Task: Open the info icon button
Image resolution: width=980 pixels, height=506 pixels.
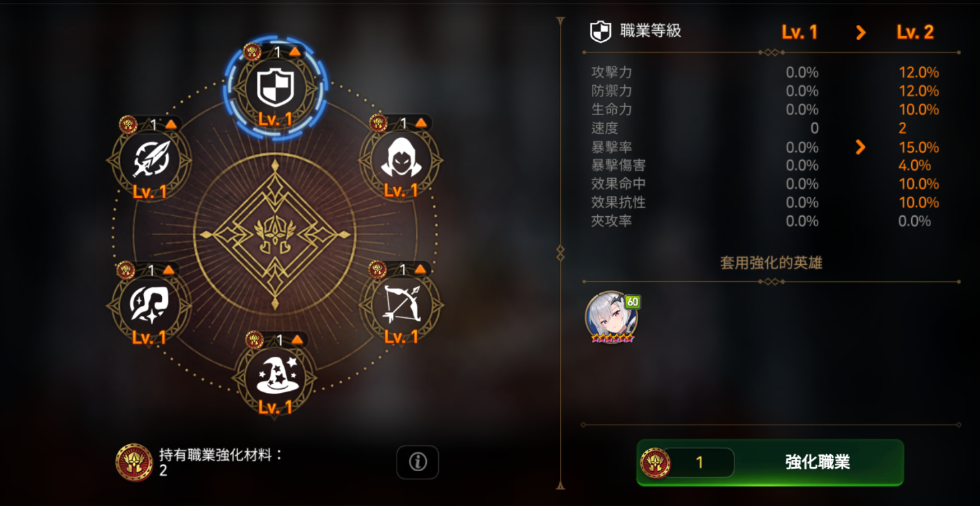Action: pos(417,462)
